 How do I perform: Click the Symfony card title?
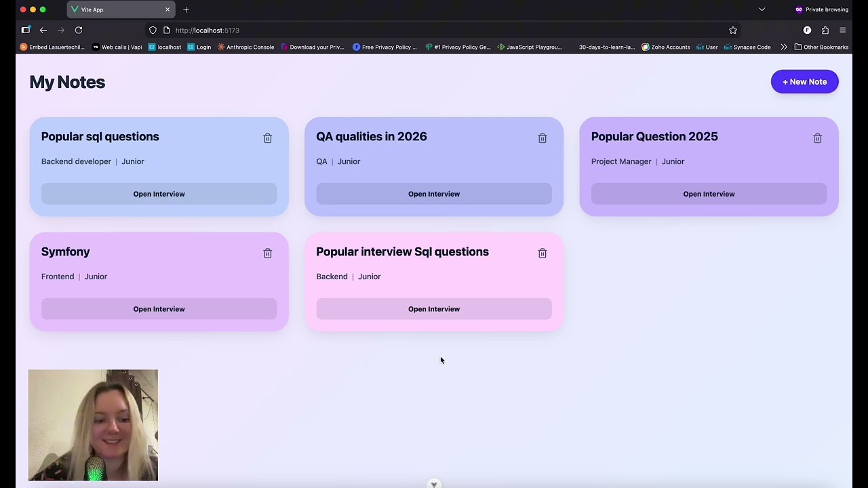pos(65,252)
